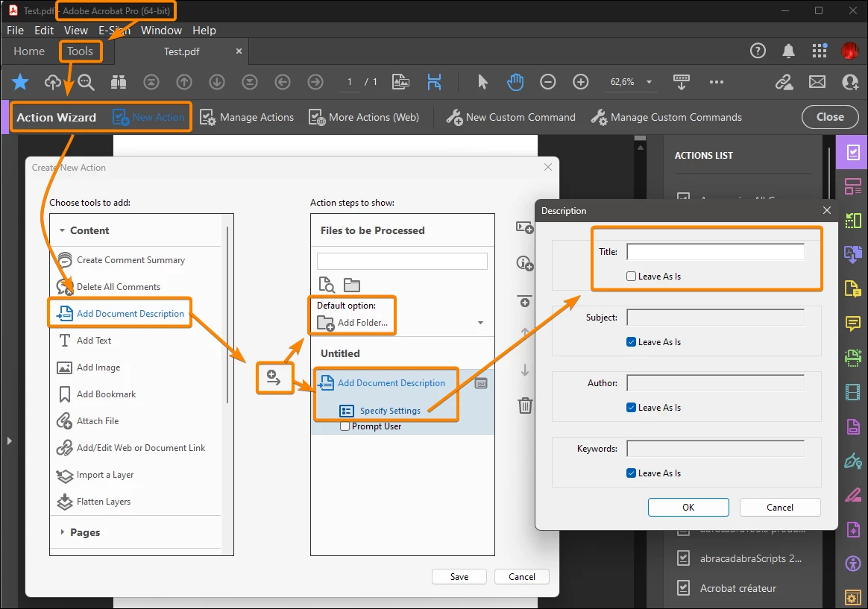Image resolution: width=868 pixels, height=609 pixels.
Task: Close the Test.pdf document tab
Action: [239, 51]
